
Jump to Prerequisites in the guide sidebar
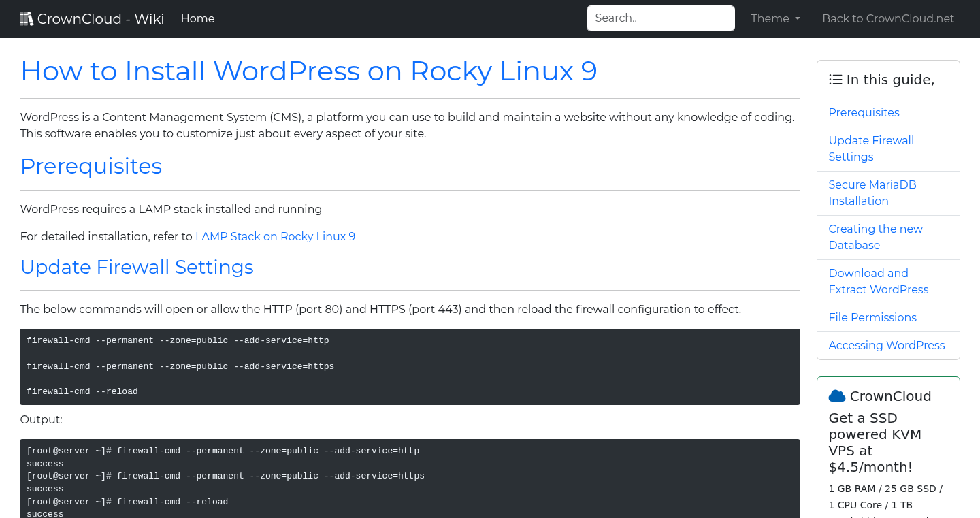(864, 112)
